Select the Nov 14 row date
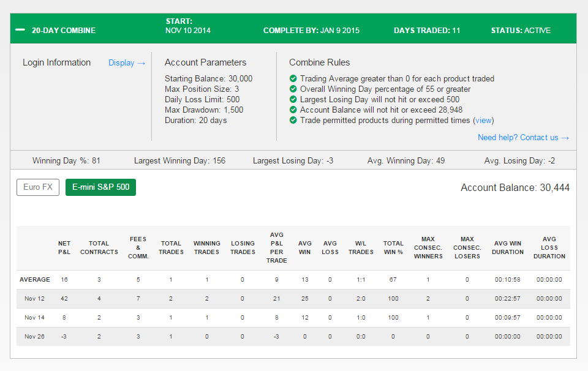Screen dimensions: 588x371 pos(34,317)
